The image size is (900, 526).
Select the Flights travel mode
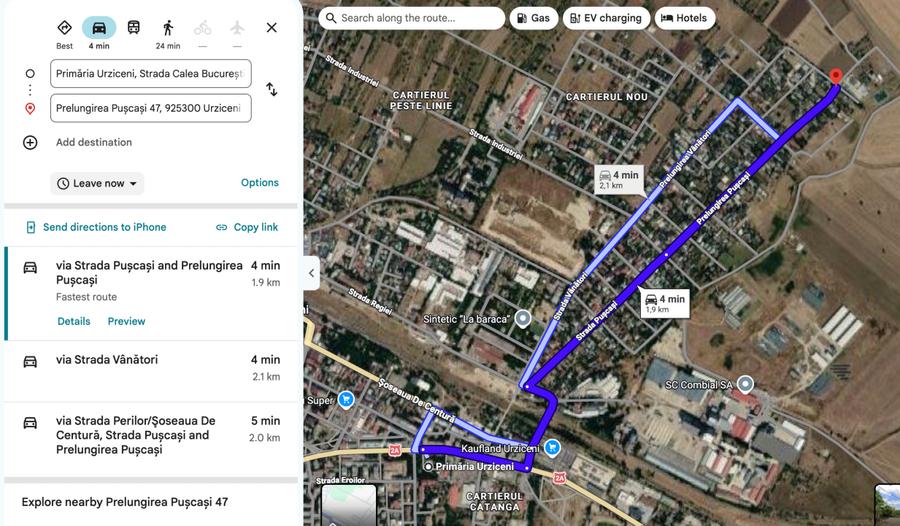pos(237,28)
